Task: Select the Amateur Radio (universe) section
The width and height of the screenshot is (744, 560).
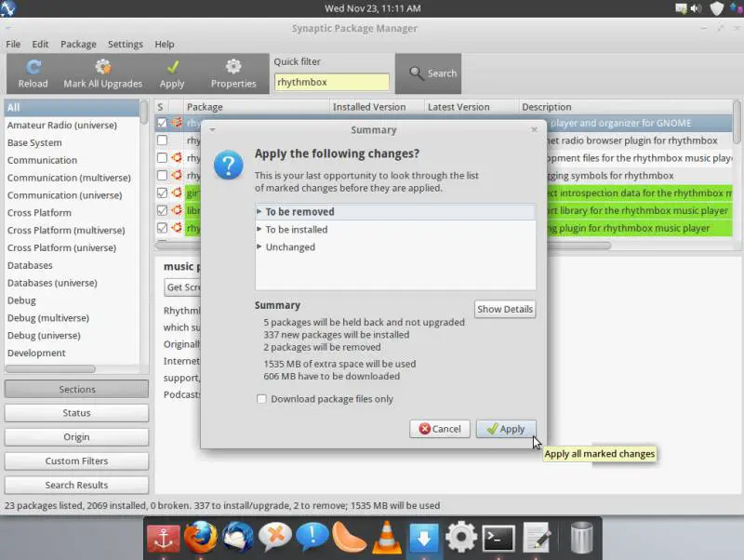Action: pyautogui.click(x=62, y=126)
